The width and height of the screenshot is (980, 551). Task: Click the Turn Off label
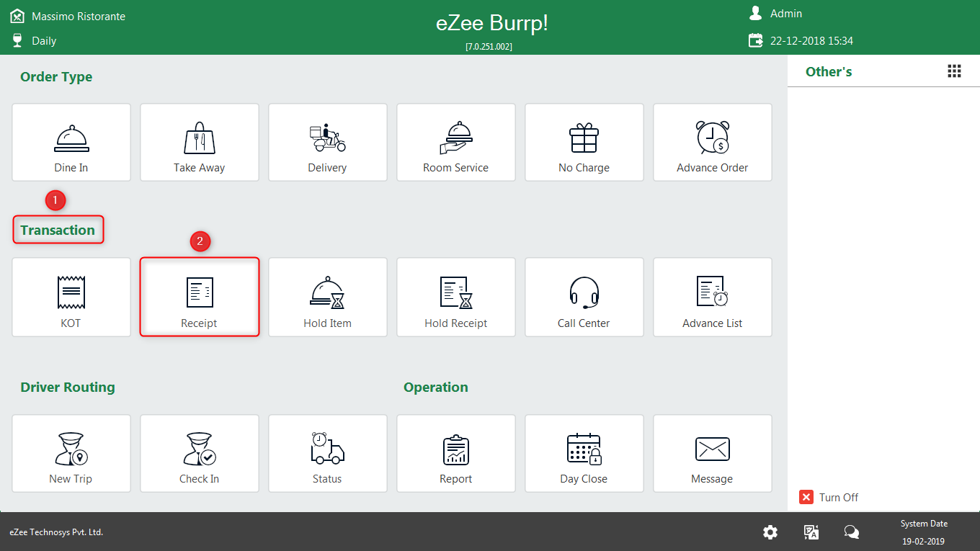839,497
